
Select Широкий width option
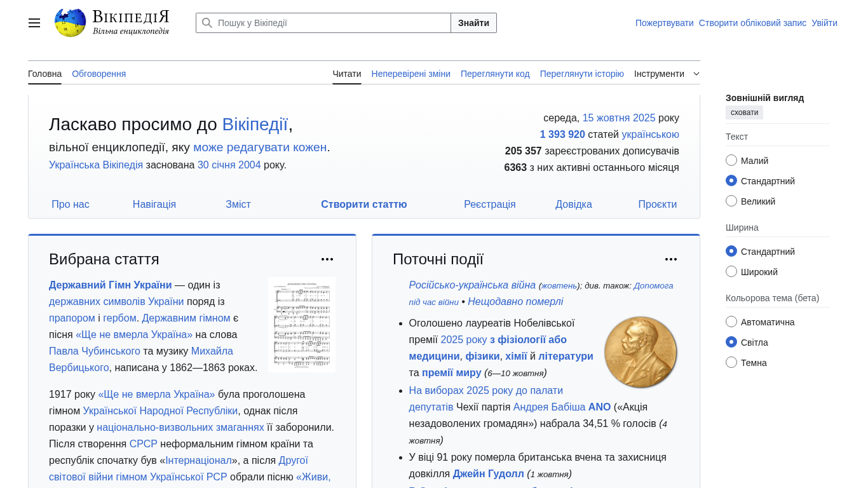(731, 272)
